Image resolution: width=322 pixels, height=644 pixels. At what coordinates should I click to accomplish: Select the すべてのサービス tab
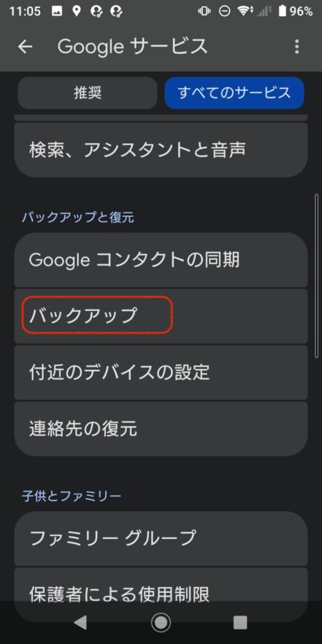pos(234,93)
